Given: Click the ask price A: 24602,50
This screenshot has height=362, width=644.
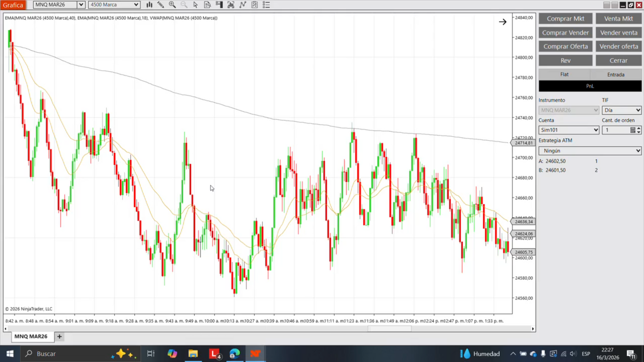Looking at the screenshot, I should 552,161.
